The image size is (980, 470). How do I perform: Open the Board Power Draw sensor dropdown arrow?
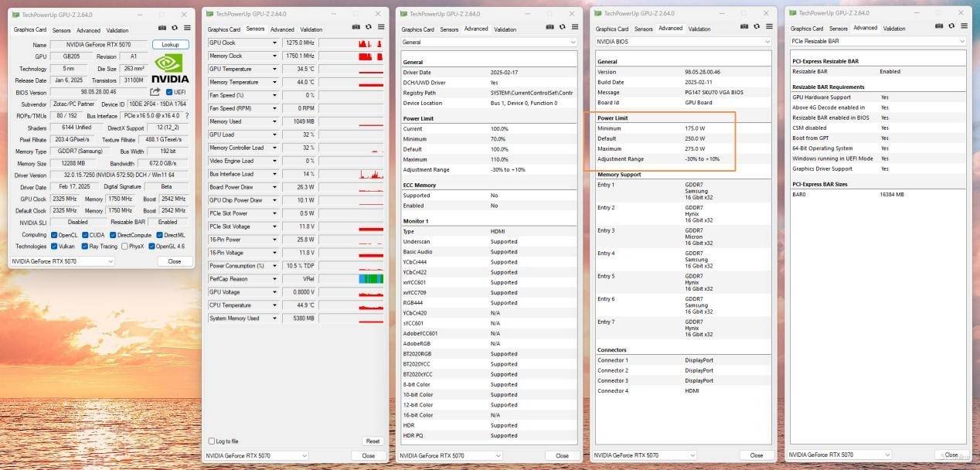click(274, 187)
